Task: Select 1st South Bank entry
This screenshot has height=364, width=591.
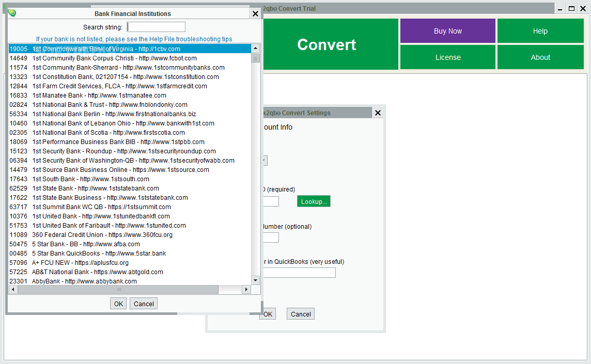Action: click(130, 179)
